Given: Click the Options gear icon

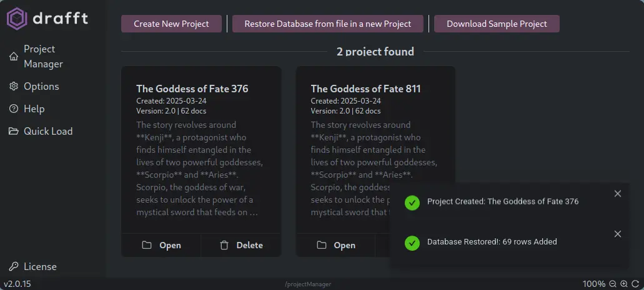Looking at the screenshot, I should pos(14,86).
